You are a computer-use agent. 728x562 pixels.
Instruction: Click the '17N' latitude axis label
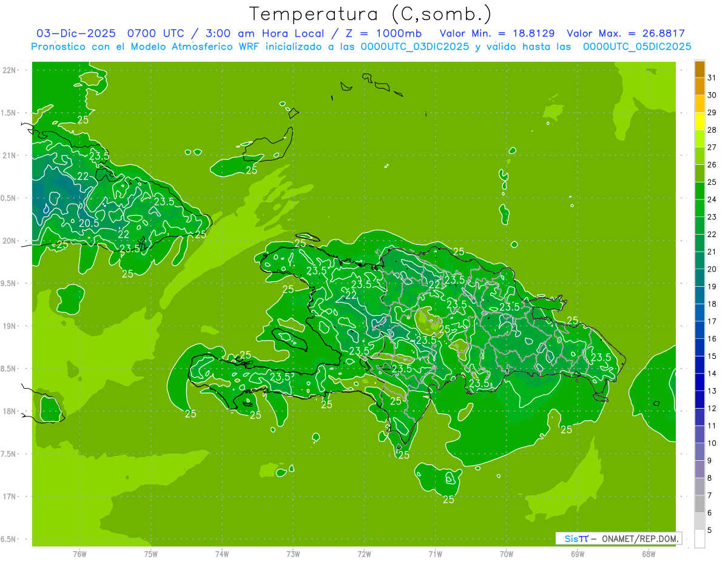[x=9, y=497]
